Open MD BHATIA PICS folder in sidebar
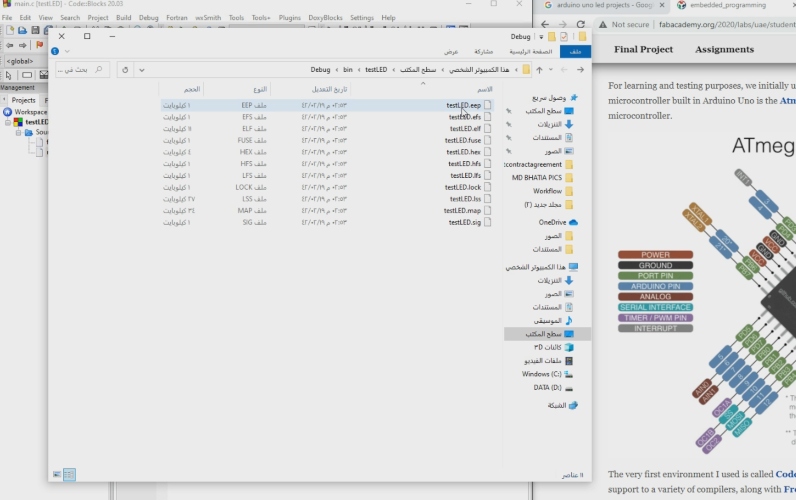The width and height of the screenshot is (796, 500). pyautogui.click(x=542, y=178)
